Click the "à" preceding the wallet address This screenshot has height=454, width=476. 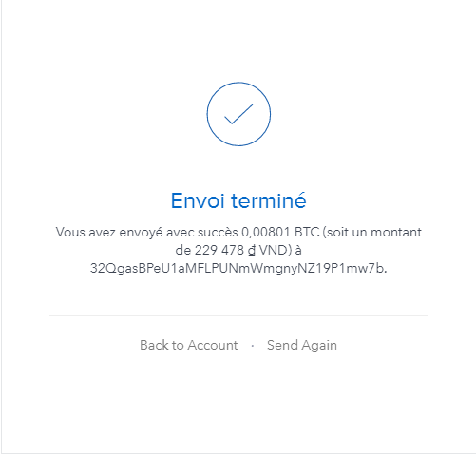coord(298,251)
